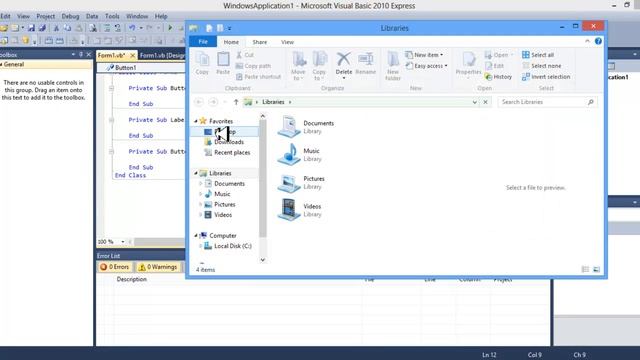Click Copy icon in Clipboard group

[202, 63]
